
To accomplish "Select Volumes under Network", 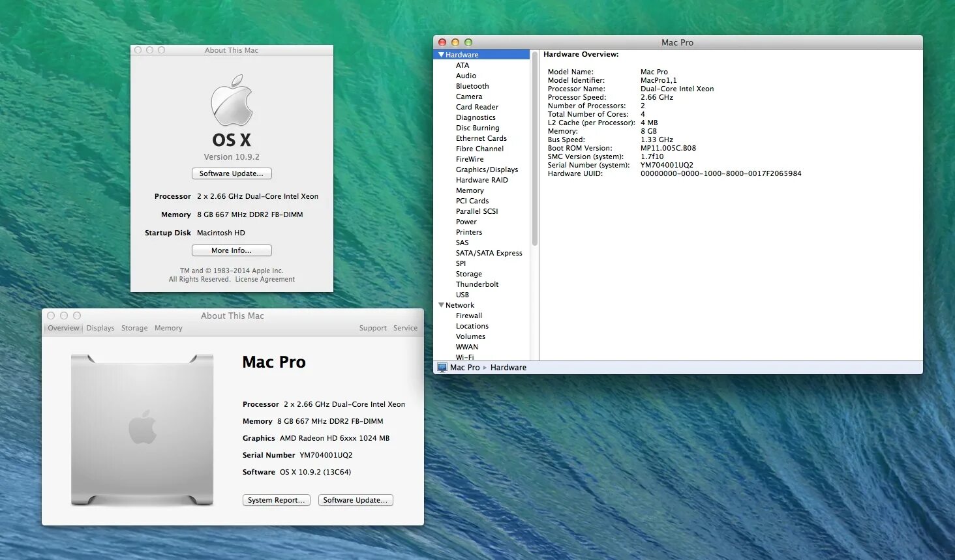I will point(470,336).
